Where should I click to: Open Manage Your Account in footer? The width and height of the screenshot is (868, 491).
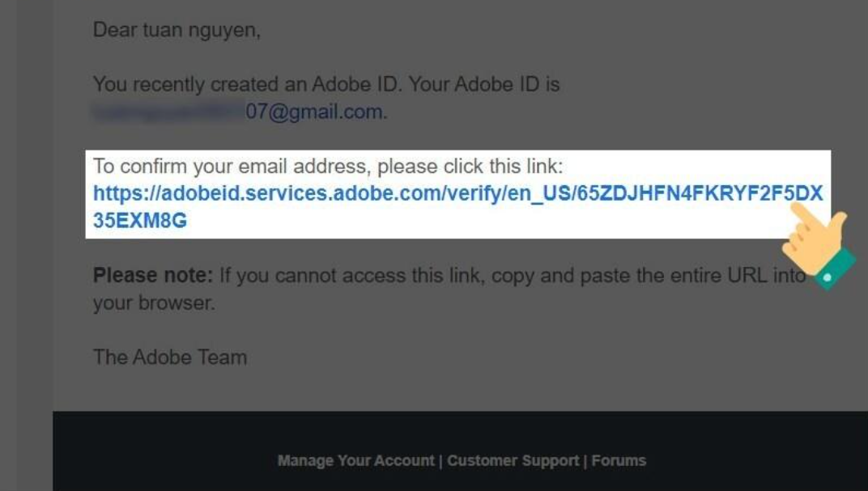(x=356, y=460)
